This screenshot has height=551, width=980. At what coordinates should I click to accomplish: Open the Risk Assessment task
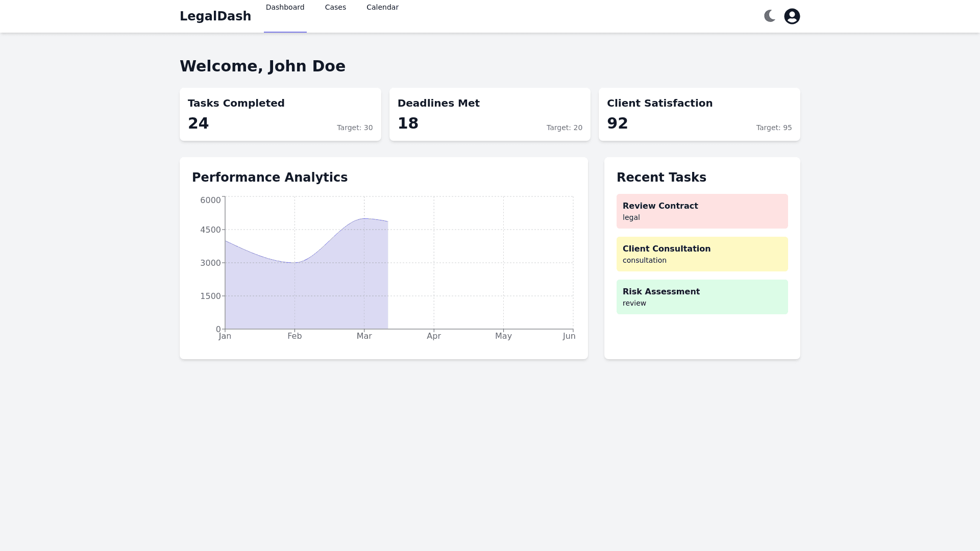702,297
